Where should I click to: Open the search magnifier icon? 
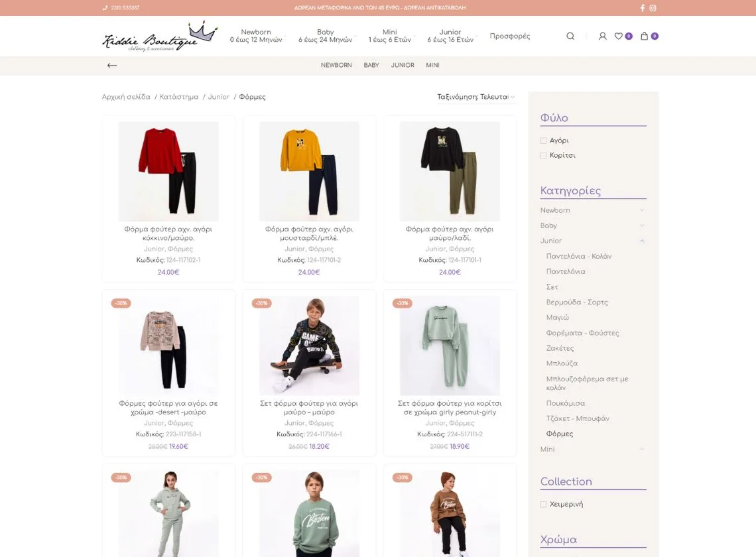(570, 36)
